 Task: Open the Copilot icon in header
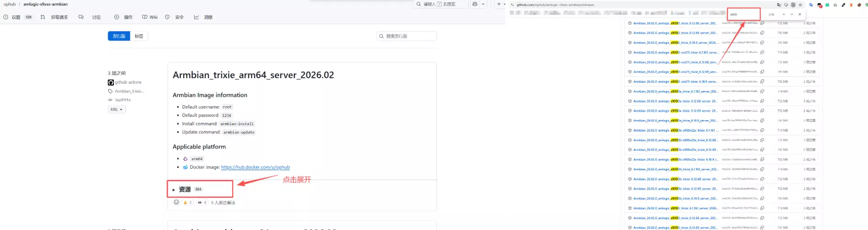tap(475, 4)
